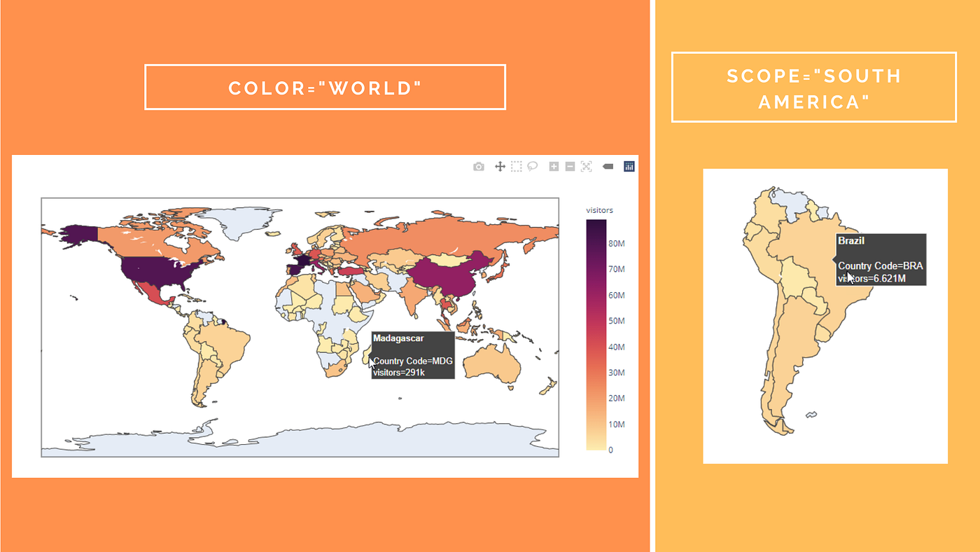Download the plot as a PNG image
This screenshot has width=980, height=552.
click(478, 166)
